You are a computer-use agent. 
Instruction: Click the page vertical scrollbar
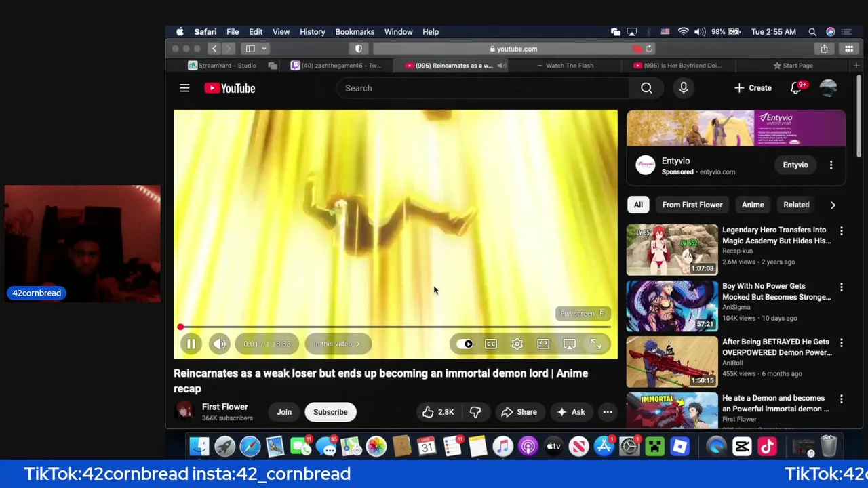tap(860, 117)
